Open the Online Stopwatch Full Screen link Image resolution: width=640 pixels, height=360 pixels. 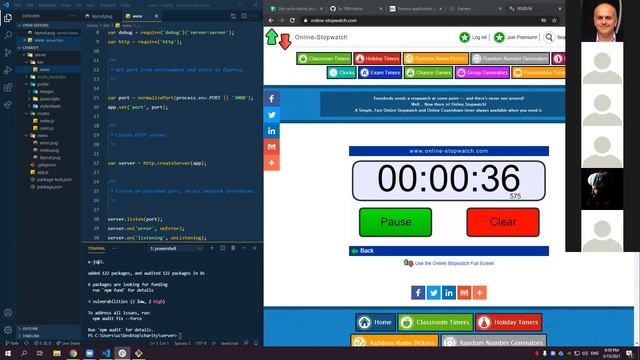(x=454, y=263)
